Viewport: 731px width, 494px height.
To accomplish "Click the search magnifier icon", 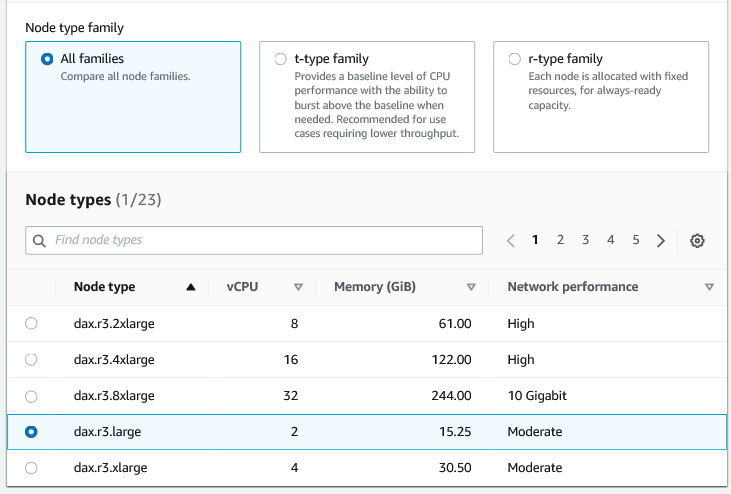I will (40, 240).
